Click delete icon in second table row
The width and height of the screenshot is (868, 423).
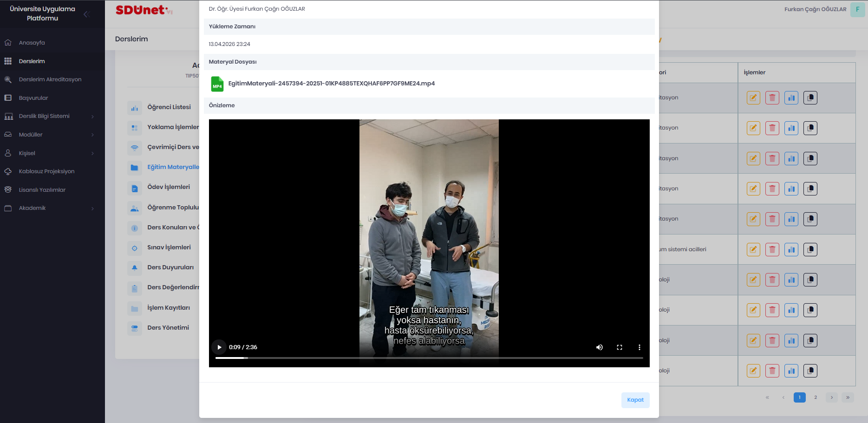coord(772,128)
